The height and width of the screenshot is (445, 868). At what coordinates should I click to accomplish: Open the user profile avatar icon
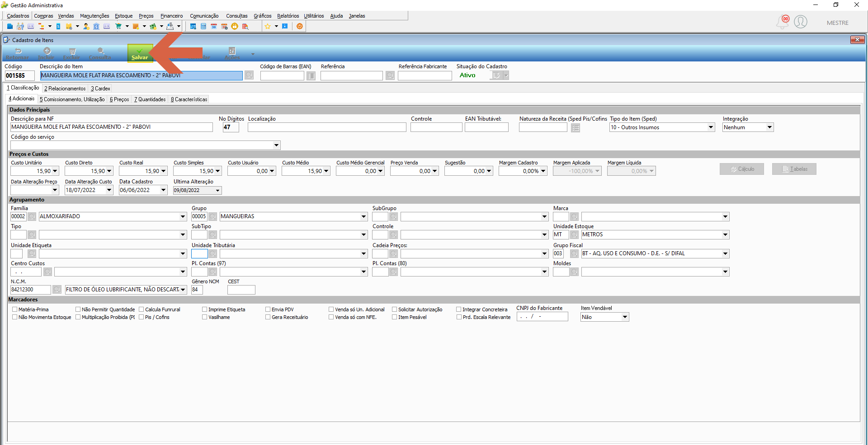click(801, 22)
